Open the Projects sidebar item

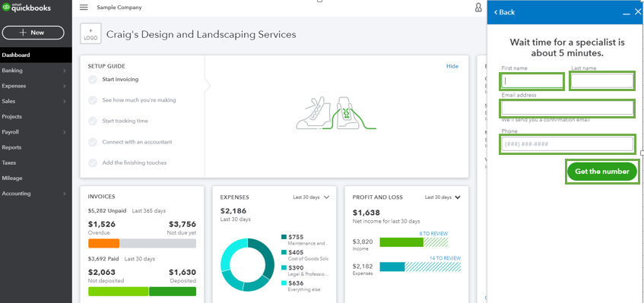tap(36, 117)
